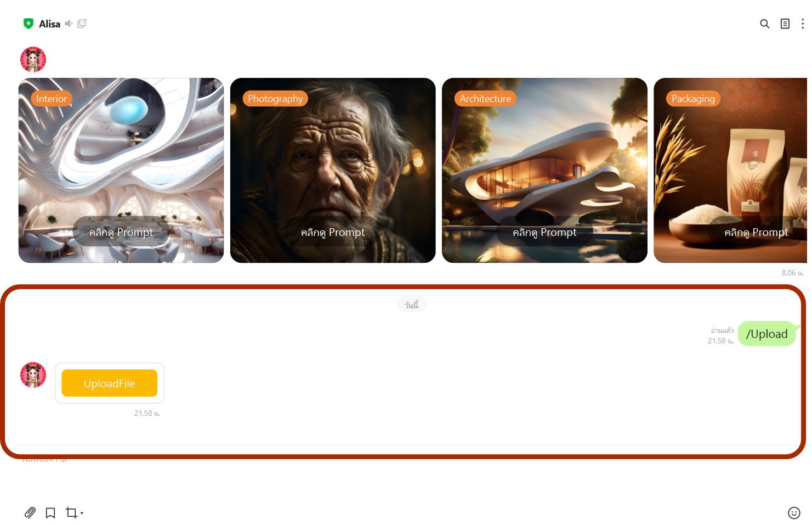
Task: Toggle the mute speaker icon beside Alisa
Action: coord(69,24)
